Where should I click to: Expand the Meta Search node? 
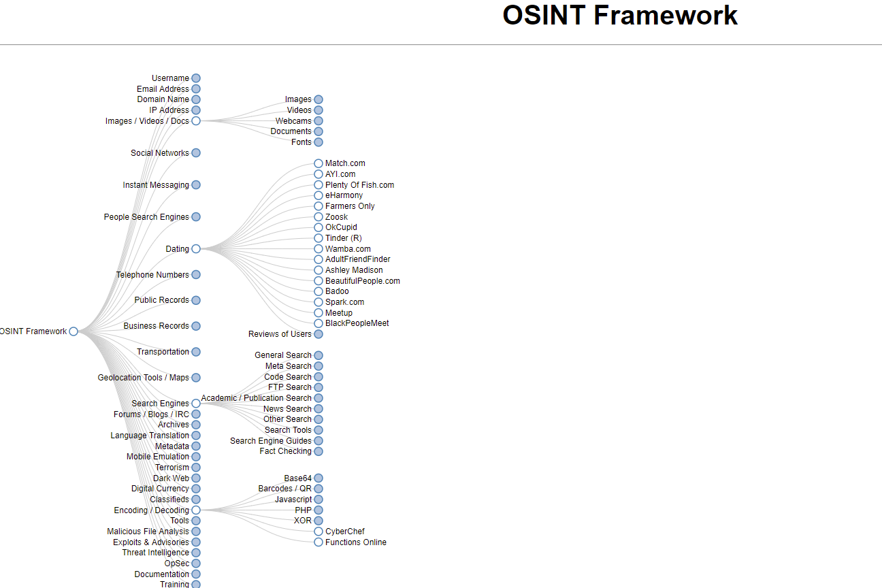318,366
